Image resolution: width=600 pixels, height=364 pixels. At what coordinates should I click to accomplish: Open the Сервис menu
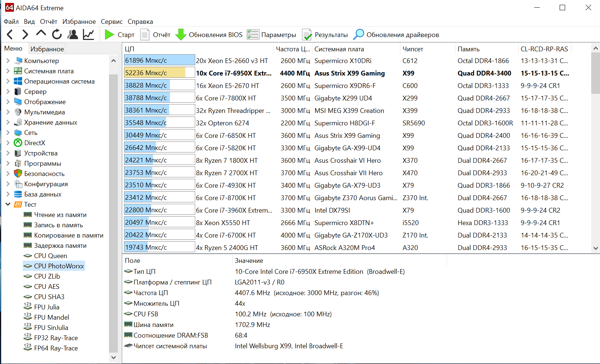point(112,22)
